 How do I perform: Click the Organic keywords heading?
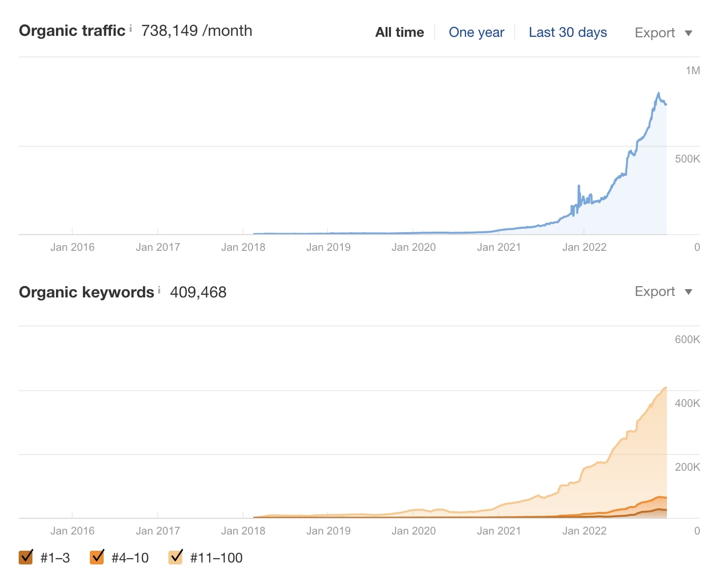pyautogui.click(x=86, y=292)
